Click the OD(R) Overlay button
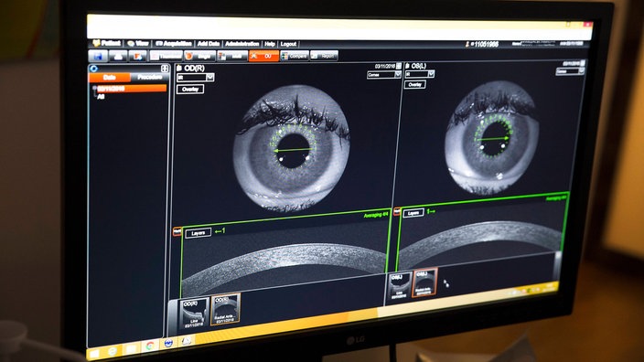This screenshot has height=362, width=644. (x=190, y=89)
